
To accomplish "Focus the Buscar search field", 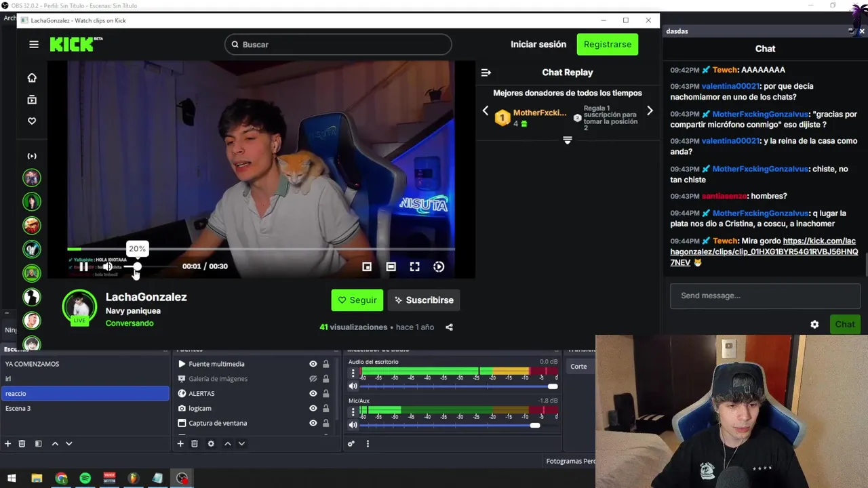I will click(x=338, y=45).
